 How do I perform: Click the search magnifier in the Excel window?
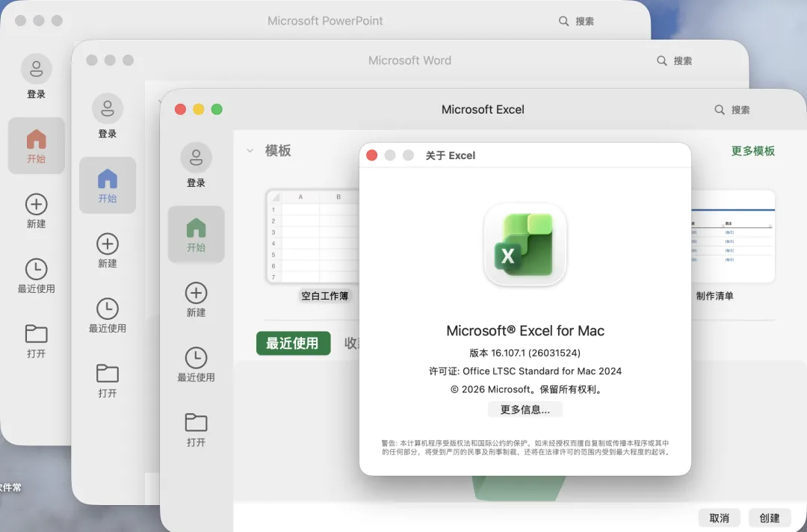coord(720,110)
